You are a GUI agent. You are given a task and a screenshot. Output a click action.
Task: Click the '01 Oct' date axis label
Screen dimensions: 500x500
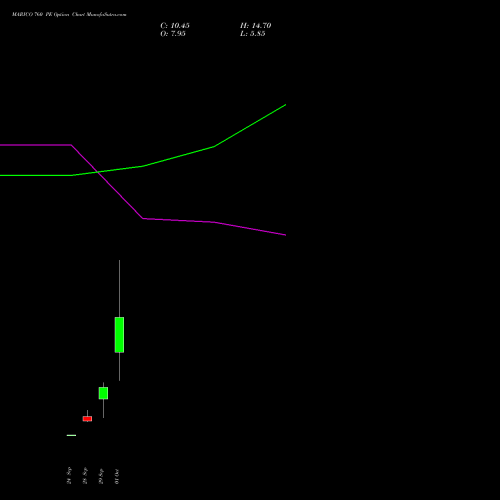(x=117, y=476)
